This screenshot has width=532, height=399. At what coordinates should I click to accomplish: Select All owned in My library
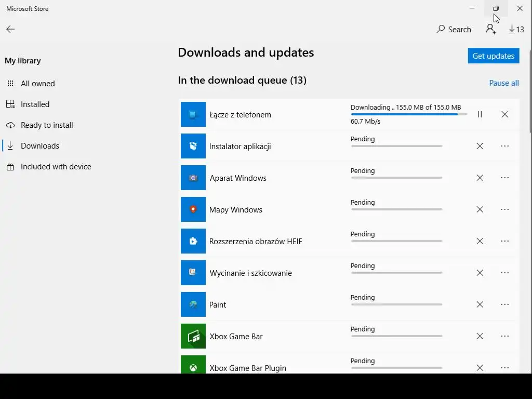(37, 84)
